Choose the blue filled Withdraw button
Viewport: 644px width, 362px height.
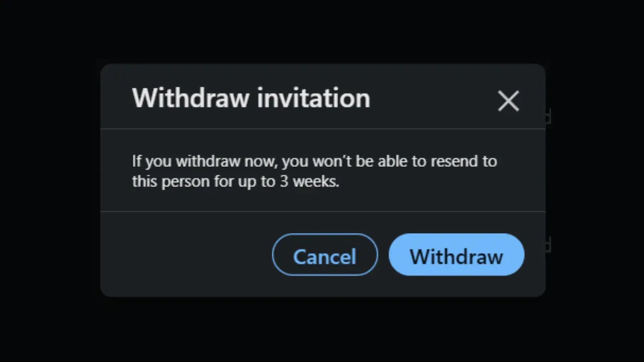pyautogui.click(x=456, y=255)
